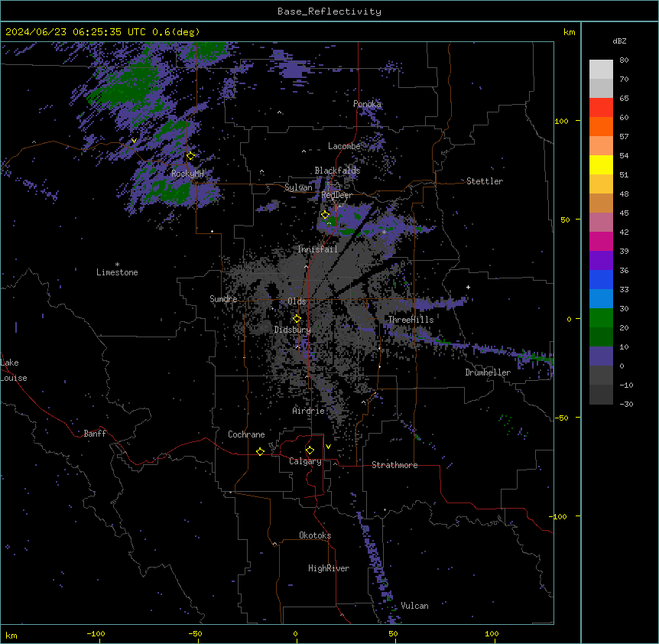Select the pink swatch in dBZ legend
This screenshot has height=644, width=659.
[601, 223]
